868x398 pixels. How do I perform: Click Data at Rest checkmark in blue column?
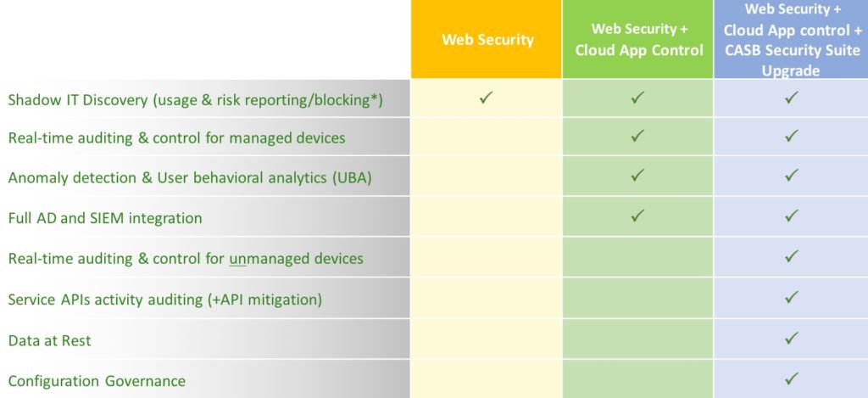[x=792, y=338]
